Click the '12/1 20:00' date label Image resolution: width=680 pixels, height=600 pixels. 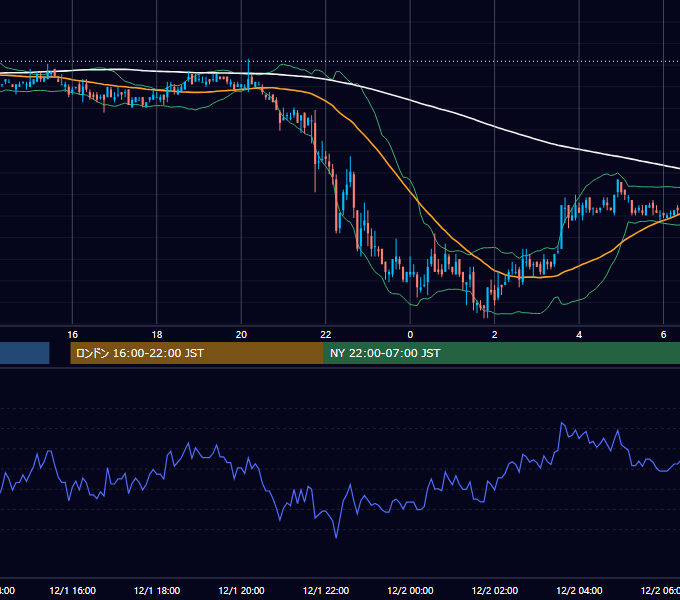[x=241, y=590]
